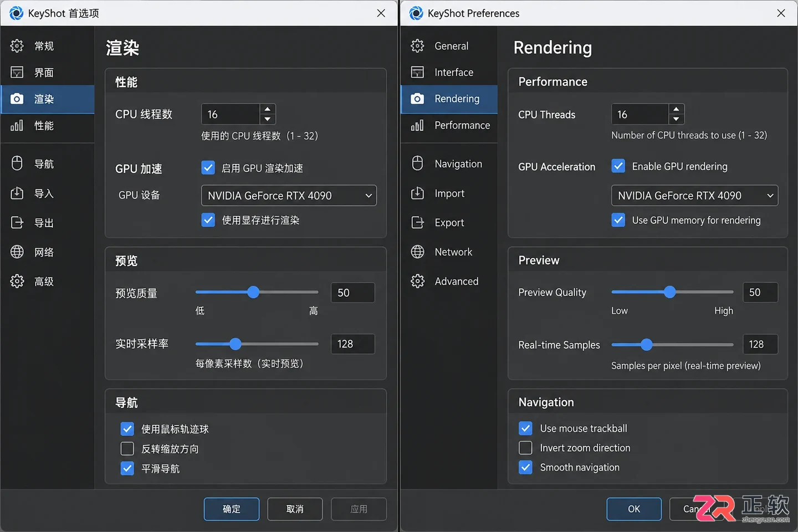
Task: Click the 预览质量 slider handle
Action: pyautogui.click(x=253, y=292)
